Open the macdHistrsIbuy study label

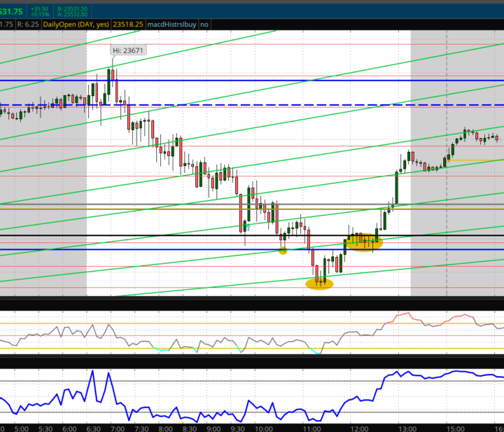tap(171, 25)
